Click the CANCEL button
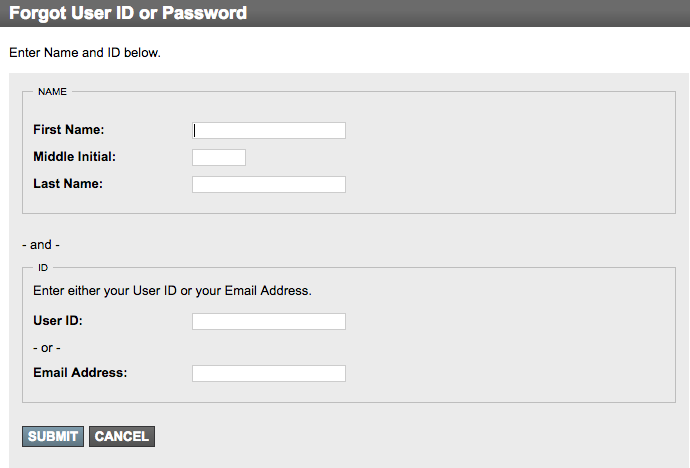Image resolution: width=690 pixels, height=468 pixels. [122, 436]
